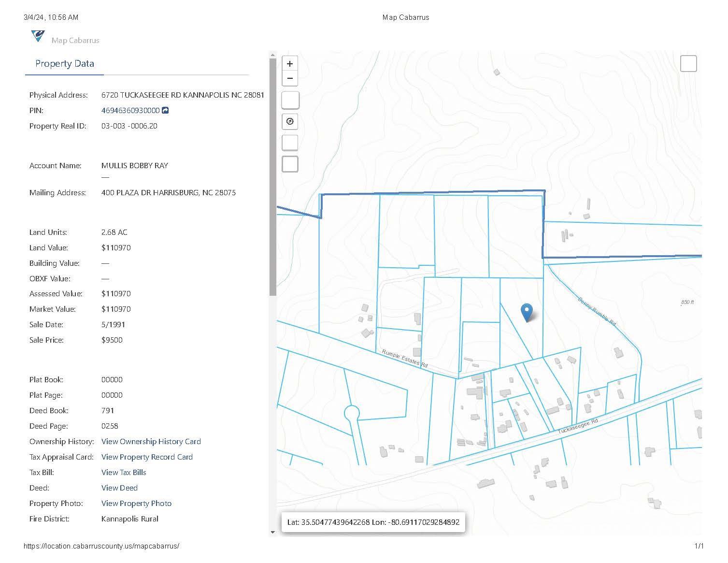
Task: Zoom in on the map
Action: pos(290,64)
